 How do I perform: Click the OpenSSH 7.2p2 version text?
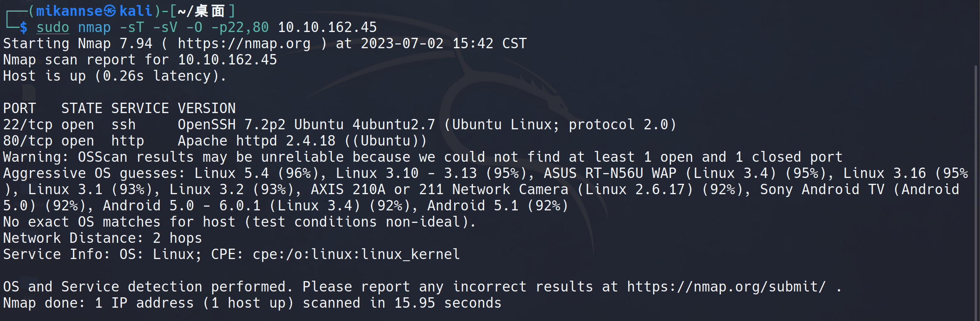232,125
